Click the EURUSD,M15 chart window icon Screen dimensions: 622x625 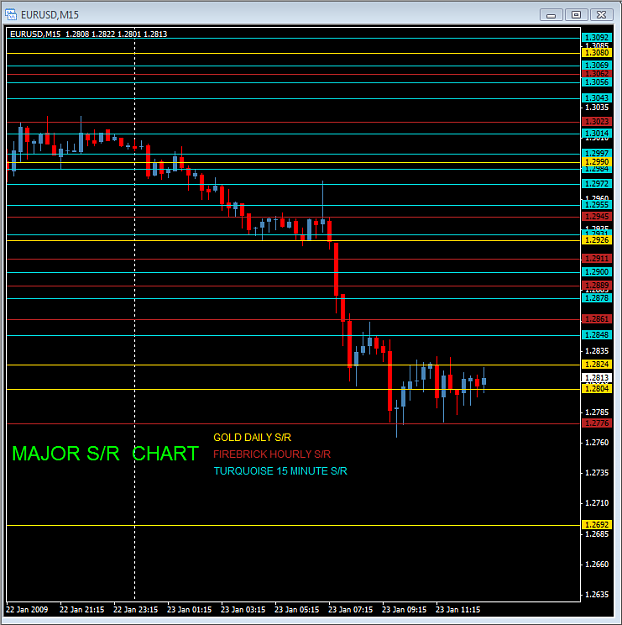[11, 15]
